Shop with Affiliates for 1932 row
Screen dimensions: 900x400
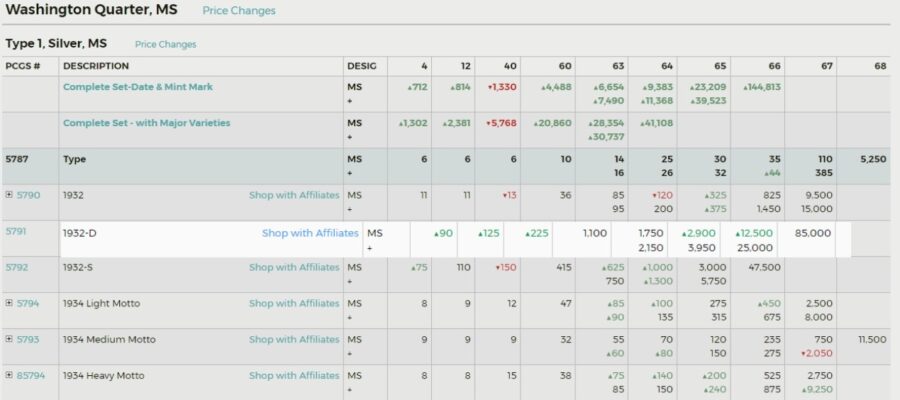tap(294, 195)
